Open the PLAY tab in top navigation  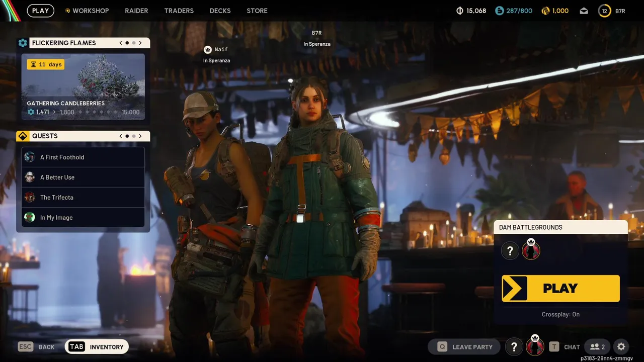pos(40,11)
